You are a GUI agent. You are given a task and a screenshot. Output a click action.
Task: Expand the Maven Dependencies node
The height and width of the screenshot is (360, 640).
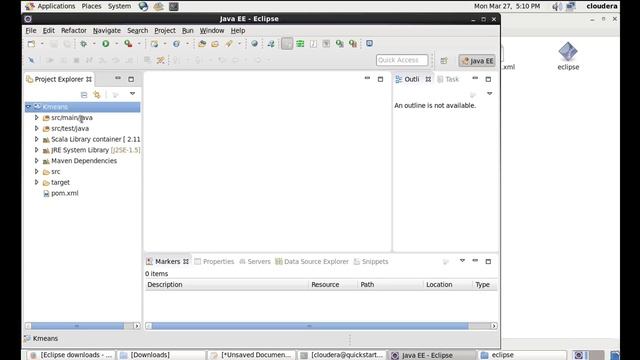[36, 161]
